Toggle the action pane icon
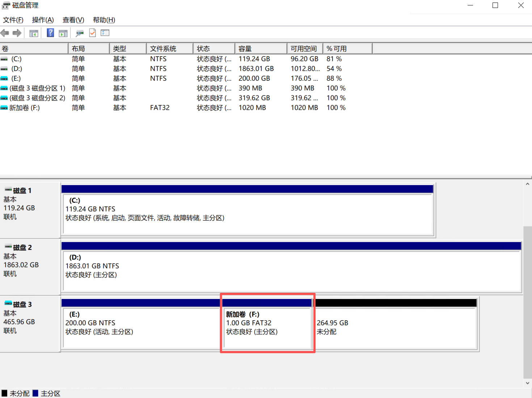This screenshot has height=398, width=532. click(63, 33)
